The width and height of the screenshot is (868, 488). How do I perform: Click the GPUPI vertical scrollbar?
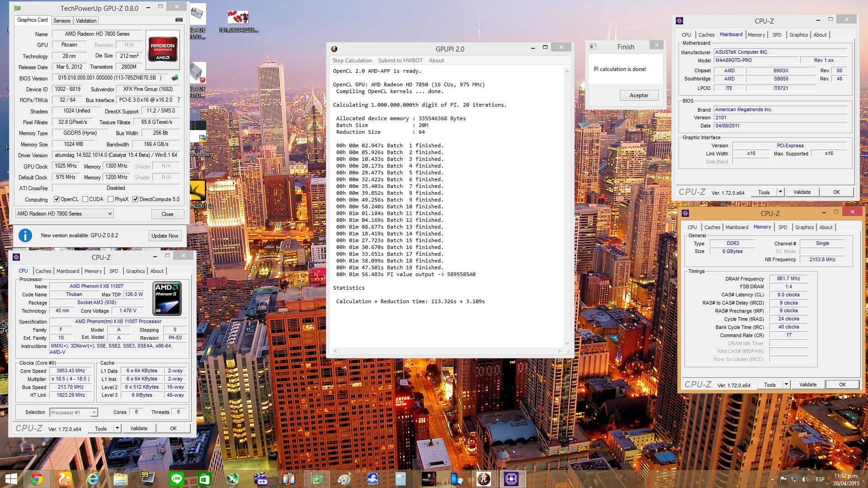(x=567, y=207)
